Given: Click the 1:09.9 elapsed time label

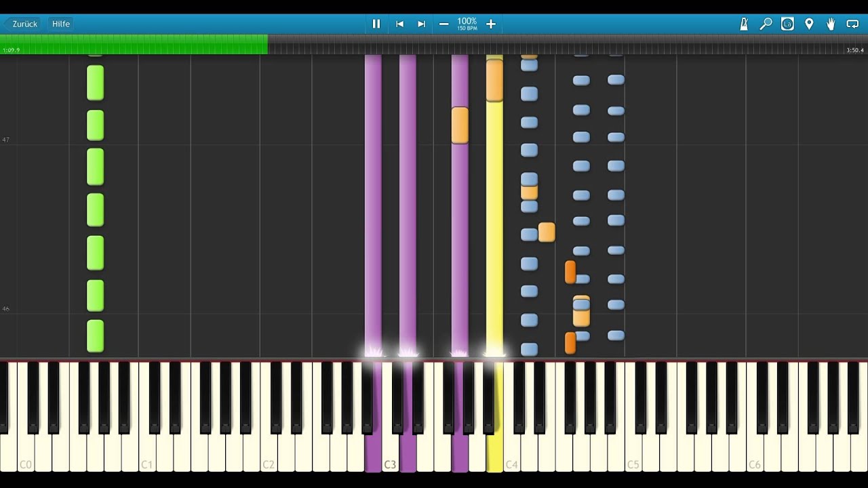Looking at the screenshot, I should (x=12, y=50).
